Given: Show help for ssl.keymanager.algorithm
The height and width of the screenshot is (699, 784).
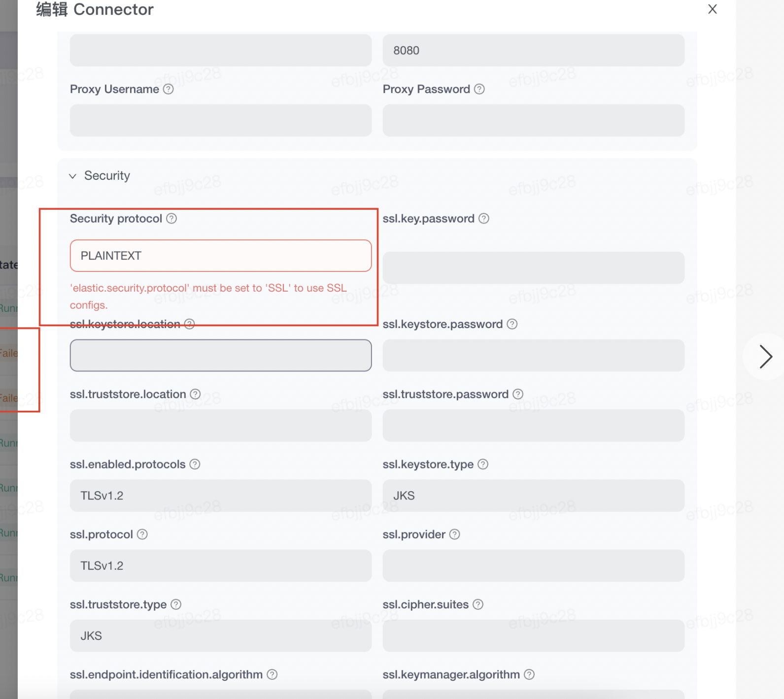Looking at the screenshot, I should pos(529,674).
